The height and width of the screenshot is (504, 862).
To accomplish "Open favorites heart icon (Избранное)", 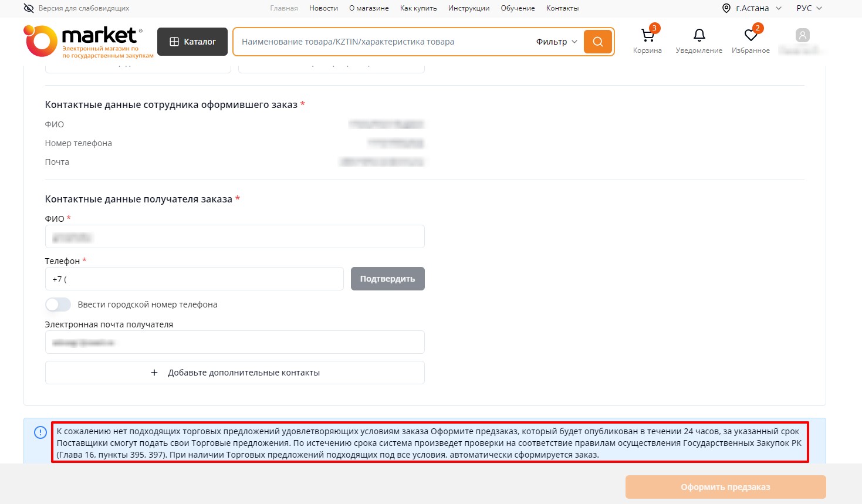I will click(x=751, y=36).
